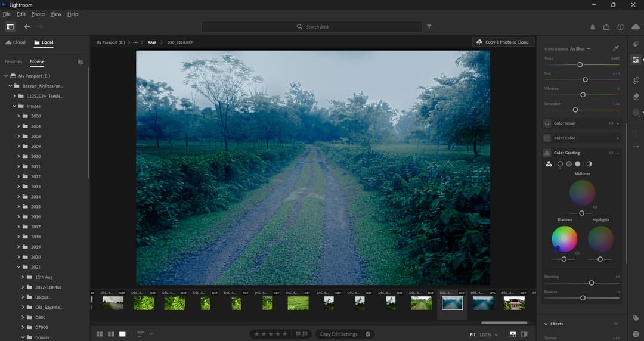644x341 pixels.
Task: Open the sort dropdown chevron in bottom bar
Action: click(151, 334)
